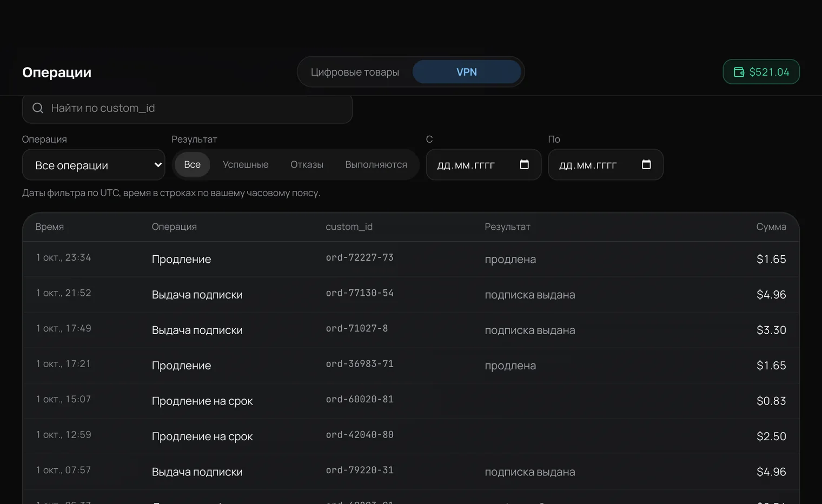Screen dimensions: 822x504
Task: Select custom ID ord-77130-54
Action: [360, 293]
